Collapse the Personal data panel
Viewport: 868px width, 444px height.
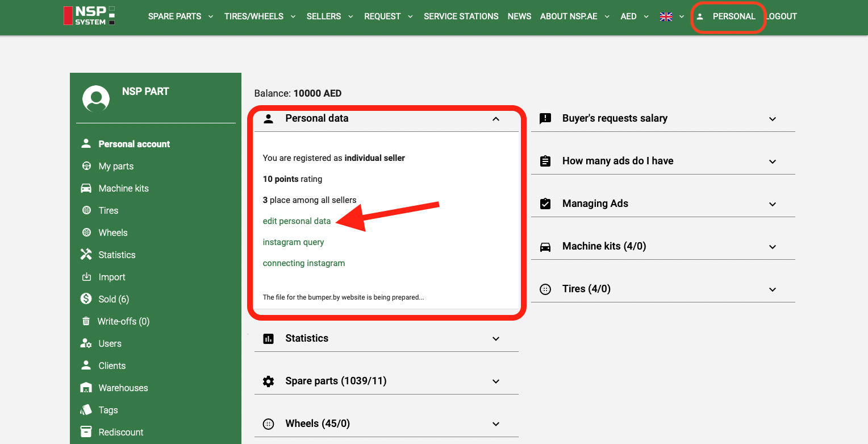(495, 119)
